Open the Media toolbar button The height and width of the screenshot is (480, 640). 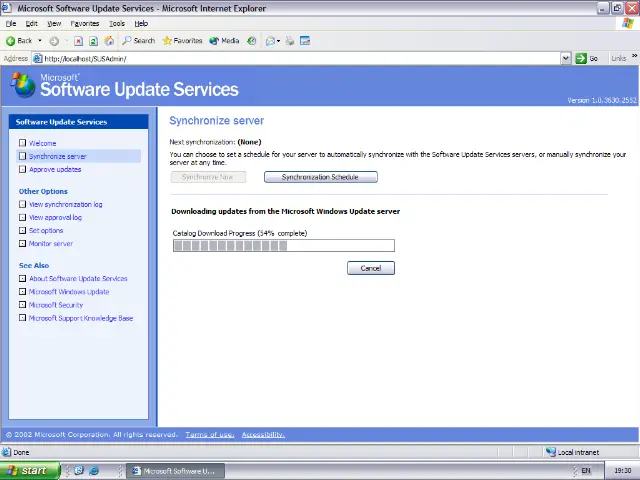224,40
